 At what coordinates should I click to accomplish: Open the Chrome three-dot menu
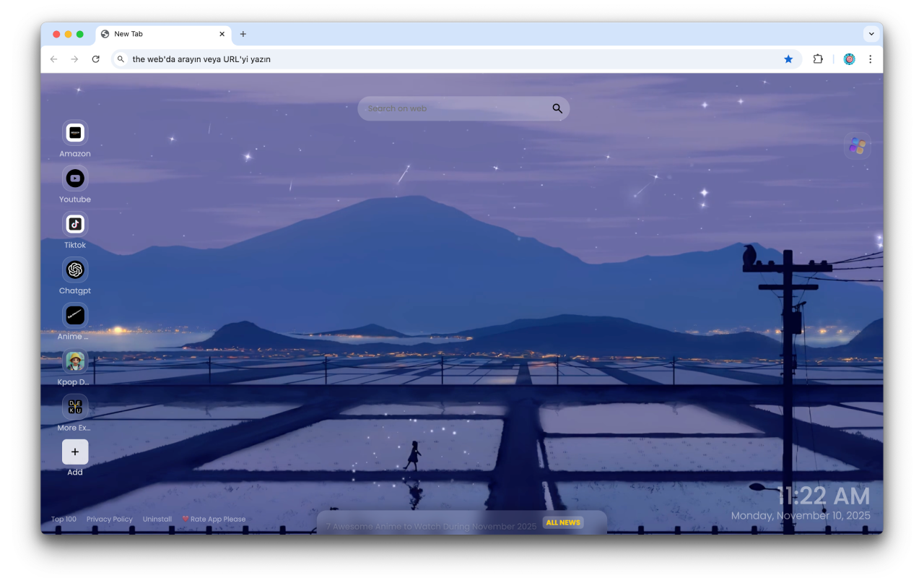pyautogui.click(x=870, y=59)
